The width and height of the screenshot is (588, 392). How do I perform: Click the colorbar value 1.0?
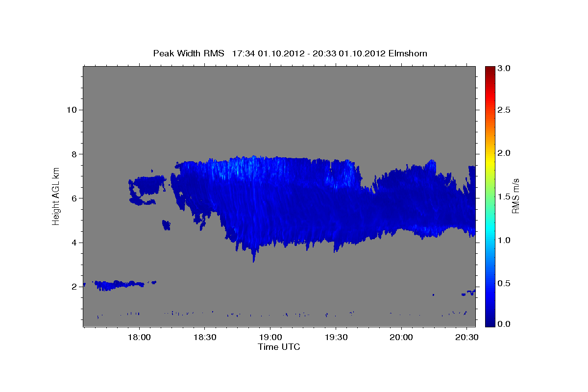(x=504, y=240)
